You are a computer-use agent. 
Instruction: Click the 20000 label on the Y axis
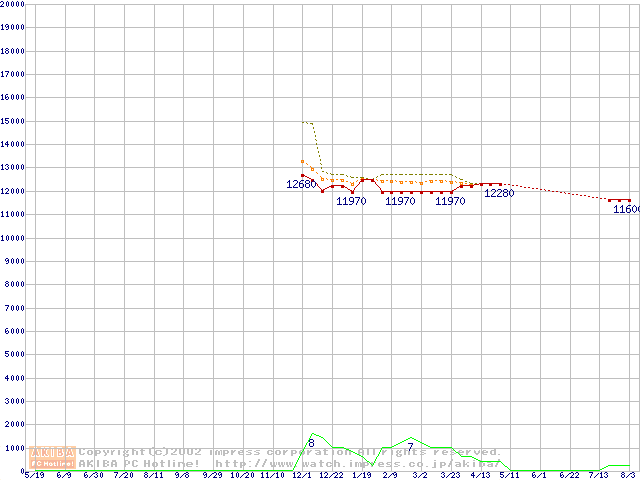[x=12, y=4]
